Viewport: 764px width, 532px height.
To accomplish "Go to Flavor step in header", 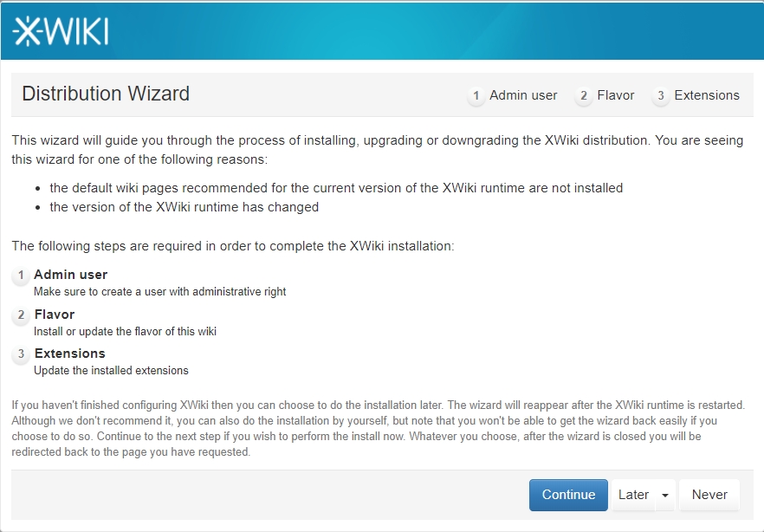I will point(616,95).
